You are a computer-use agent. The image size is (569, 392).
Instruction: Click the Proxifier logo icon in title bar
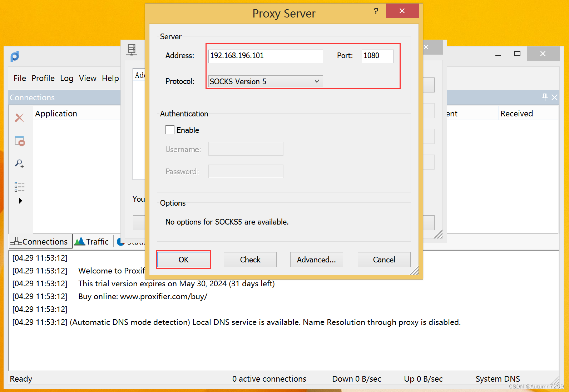[15, 56]
